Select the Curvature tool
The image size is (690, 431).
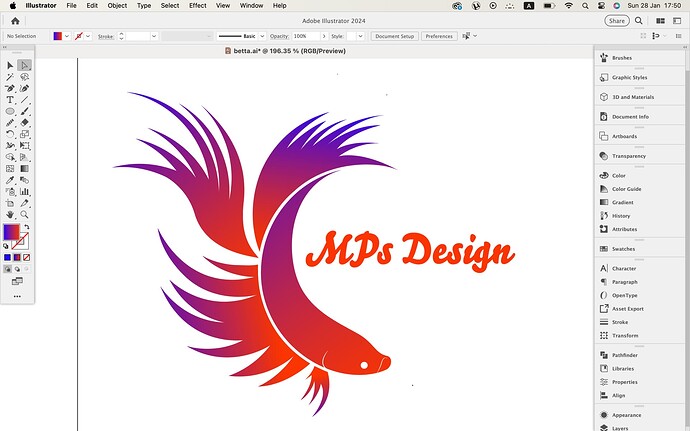24,88
